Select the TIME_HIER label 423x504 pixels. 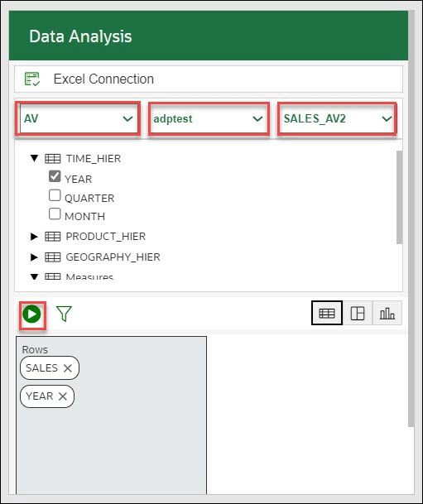click(x=94, y=159)
